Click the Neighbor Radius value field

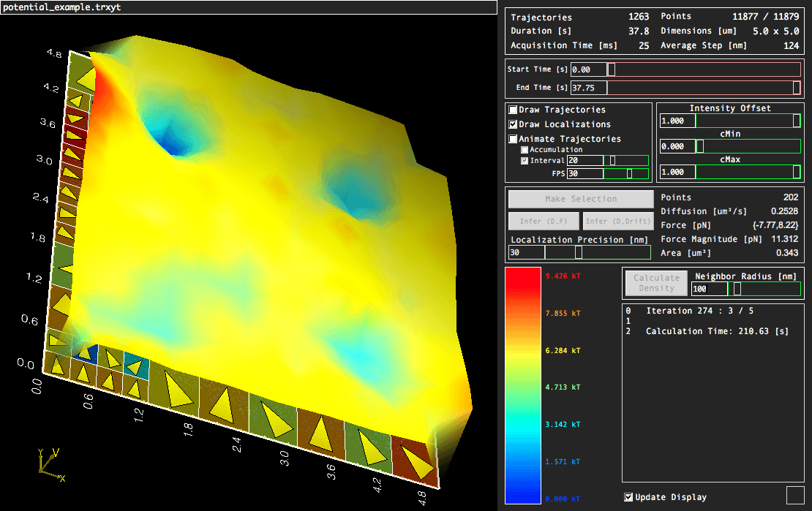(709, 289)
